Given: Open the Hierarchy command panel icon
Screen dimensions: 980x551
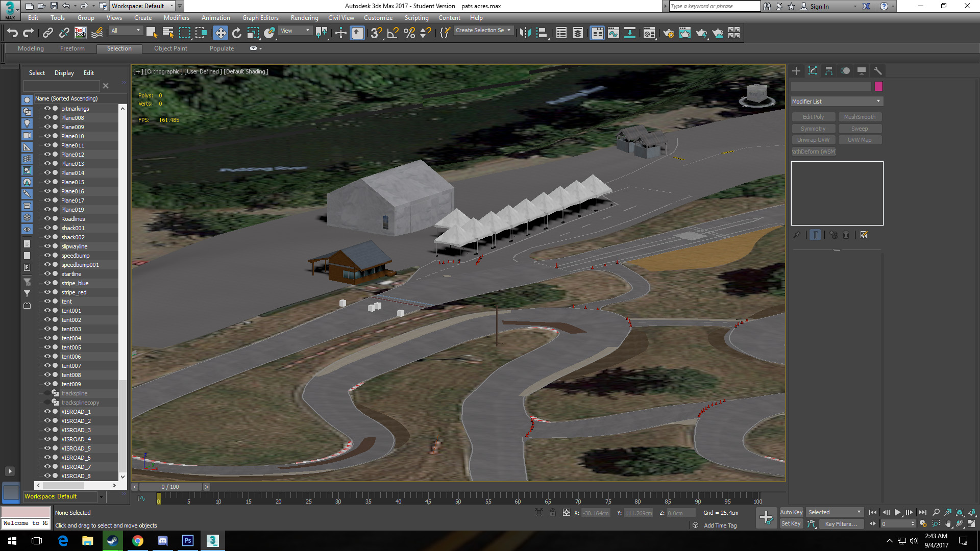Looking at the screenshot, I should coord(829,71).
